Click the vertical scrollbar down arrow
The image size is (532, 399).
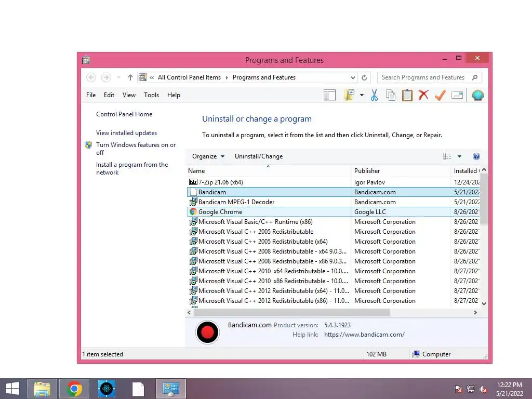tap(484, 303)
